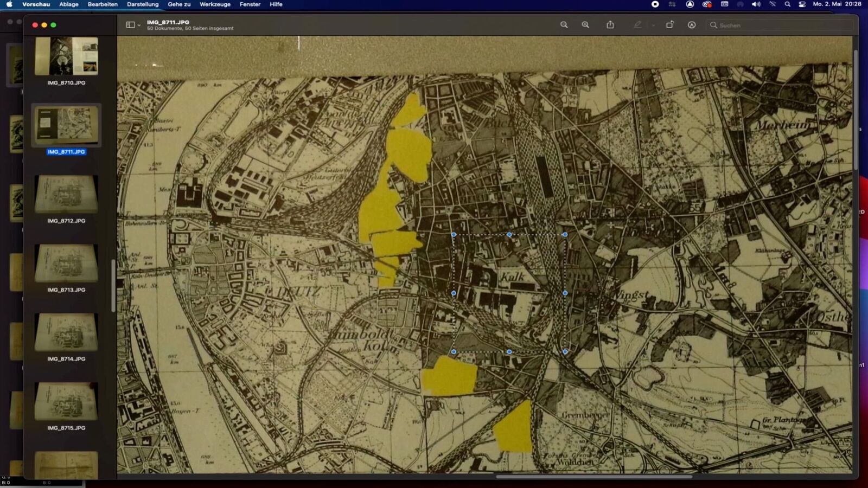Open the Apple menu
The height and width of the screenshot is (488, 868).
pos(9,4)
